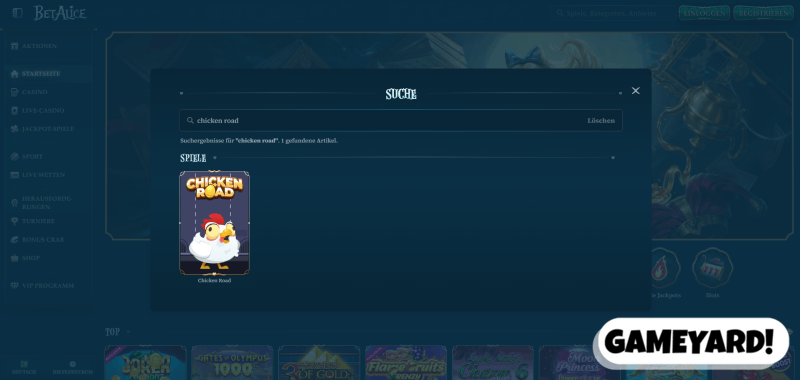Open Aktionen via its gift icon in the sidebar
Screen dimensions: 800x380
coord(15,46)
